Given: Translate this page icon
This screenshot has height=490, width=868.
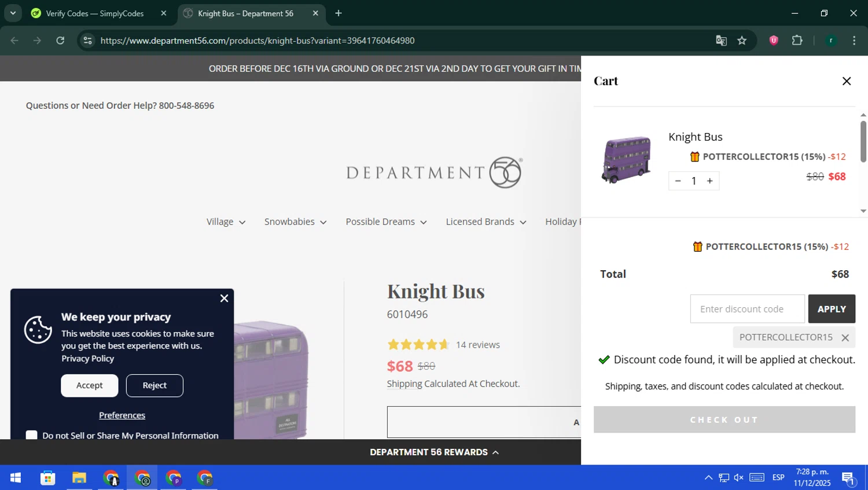Looking at the screenshot, I should coord(721,40).
